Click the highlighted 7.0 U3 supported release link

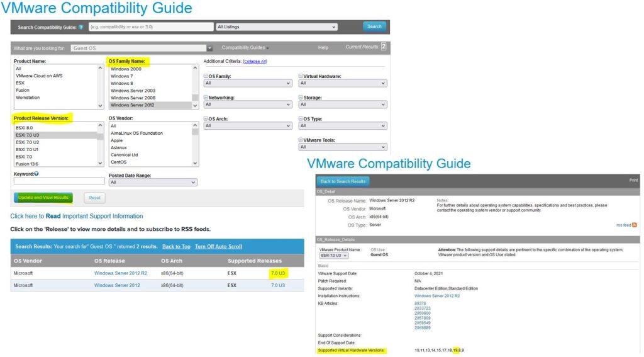pos(277,273)
